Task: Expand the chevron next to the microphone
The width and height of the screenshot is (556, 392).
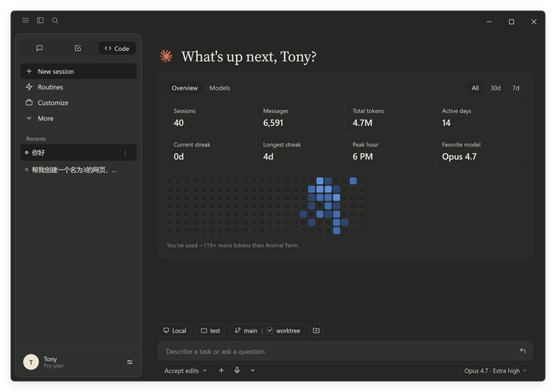Action: click(253, 370)
